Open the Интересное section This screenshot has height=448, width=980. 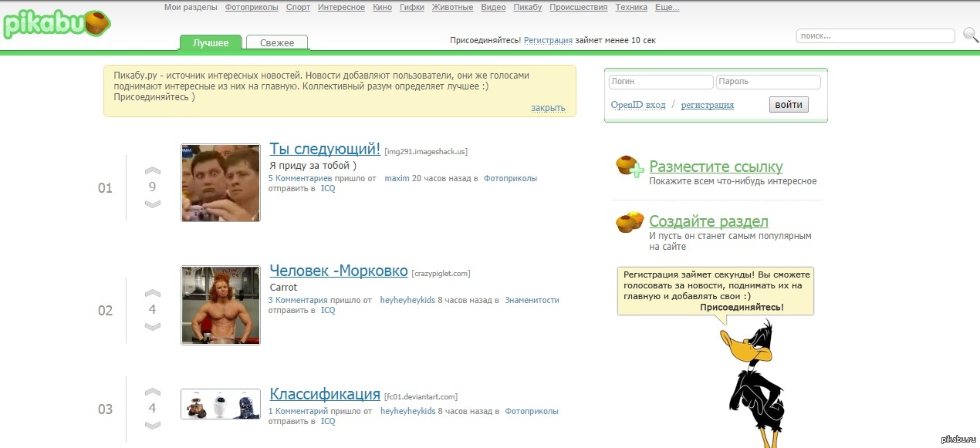(x=341, y=7)
